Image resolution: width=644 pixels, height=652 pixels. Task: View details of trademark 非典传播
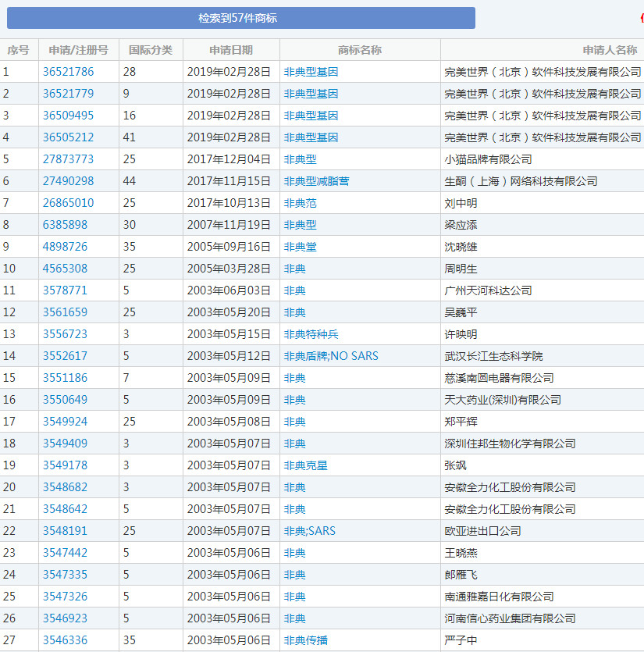click(x=306, y=640)
